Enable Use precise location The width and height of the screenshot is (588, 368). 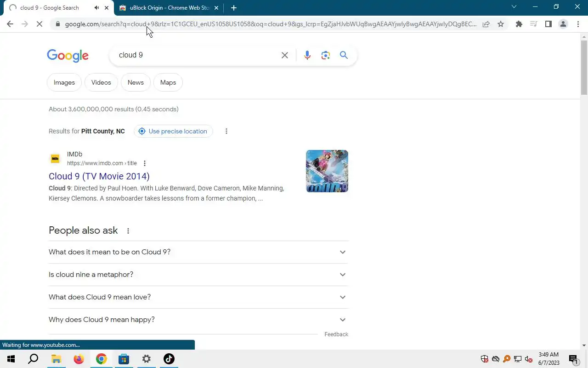pos(173,131)
